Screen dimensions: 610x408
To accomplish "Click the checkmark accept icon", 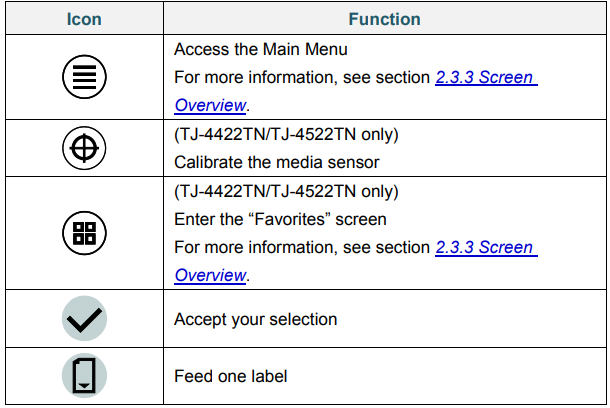I will click(84, 319).
